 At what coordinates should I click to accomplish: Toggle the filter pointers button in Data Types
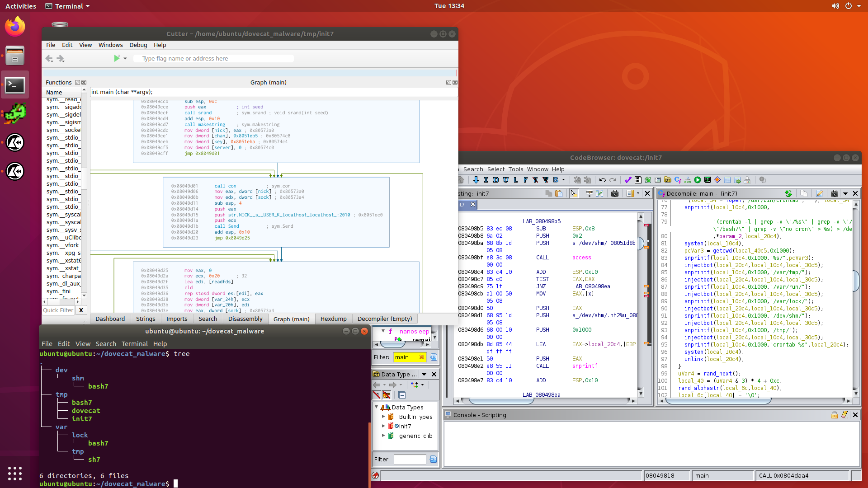tap(387, 395)
